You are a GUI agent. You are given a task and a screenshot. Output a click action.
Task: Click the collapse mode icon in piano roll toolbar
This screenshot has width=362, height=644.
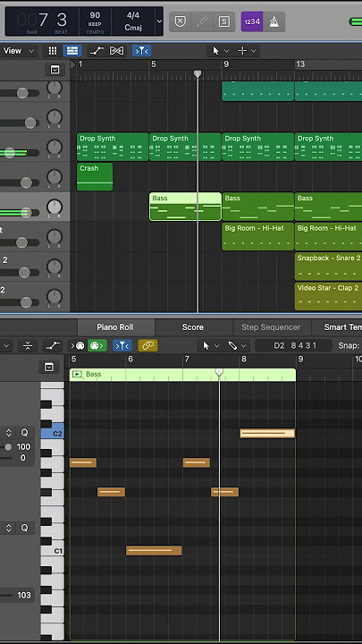(28, 346)
